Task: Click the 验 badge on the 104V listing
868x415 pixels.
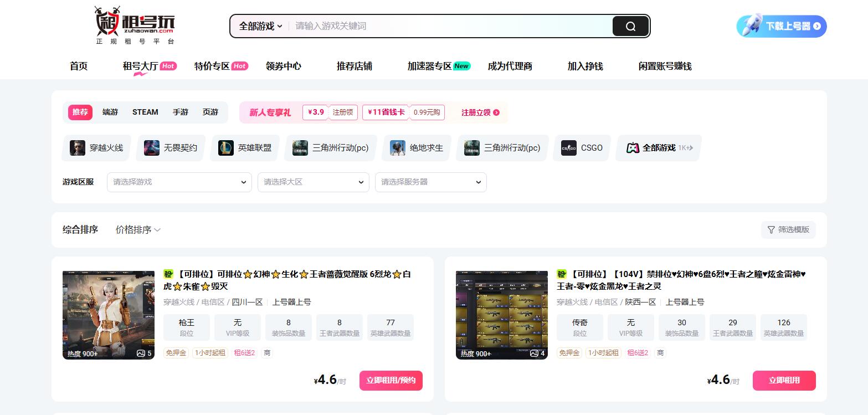Action: tap(562, 274)
